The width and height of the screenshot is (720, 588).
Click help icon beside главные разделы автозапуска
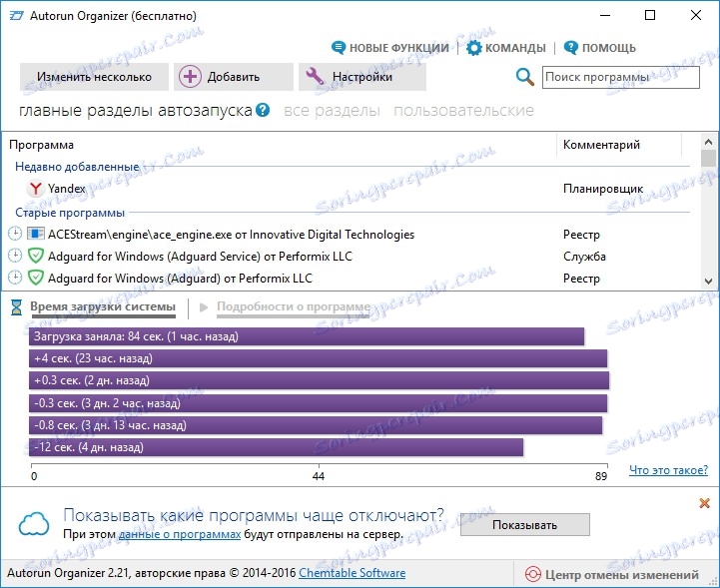pyautogui.click(x=263, y=110)
